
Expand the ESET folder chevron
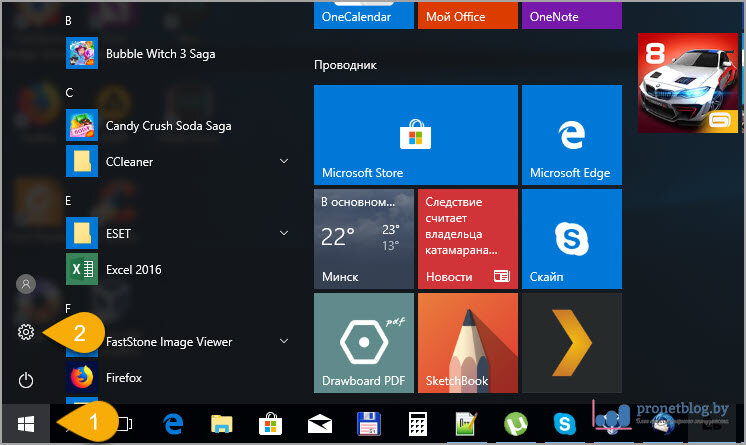point(284,233)
